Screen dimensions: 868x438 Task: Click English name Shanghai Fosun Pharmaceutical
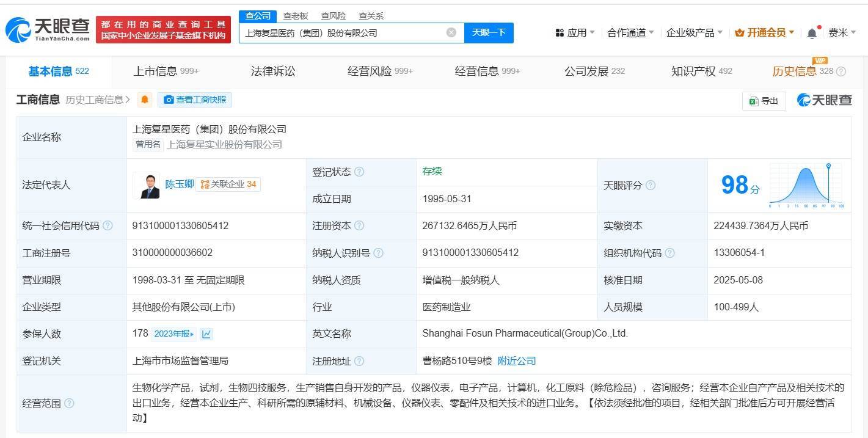click(525, 334)
